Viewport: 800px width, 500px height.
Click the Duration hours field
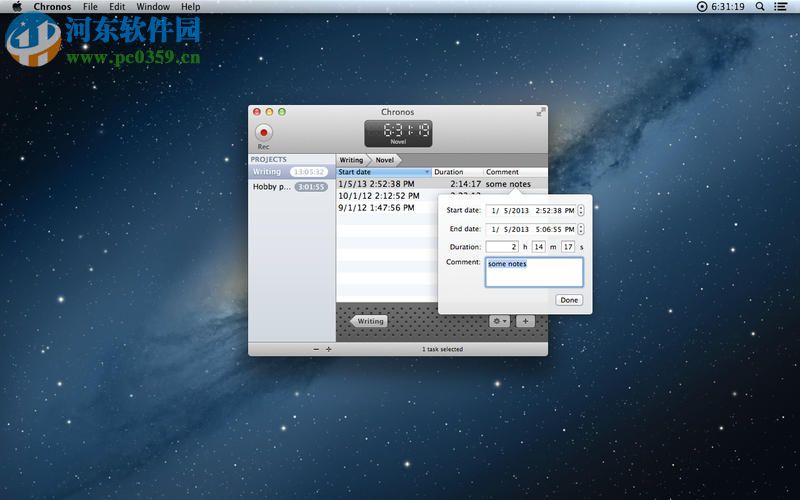(502, 247)
